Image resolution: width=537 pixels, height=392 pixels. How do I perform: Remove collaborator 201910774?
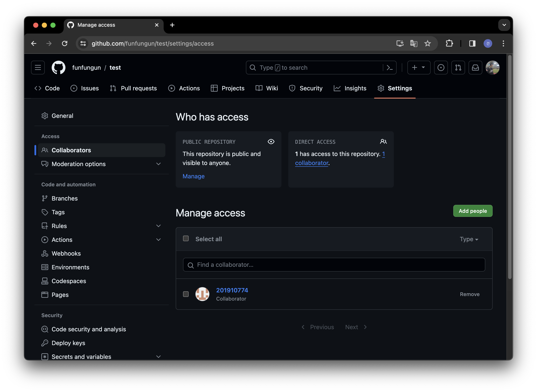coord(469,294)
